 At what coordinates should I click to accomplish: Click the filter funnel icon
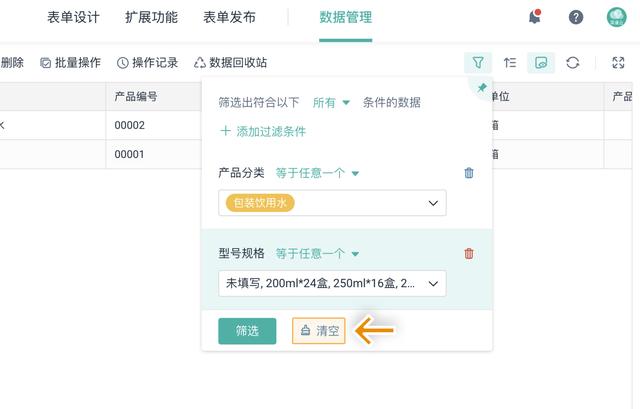point(478,62)
